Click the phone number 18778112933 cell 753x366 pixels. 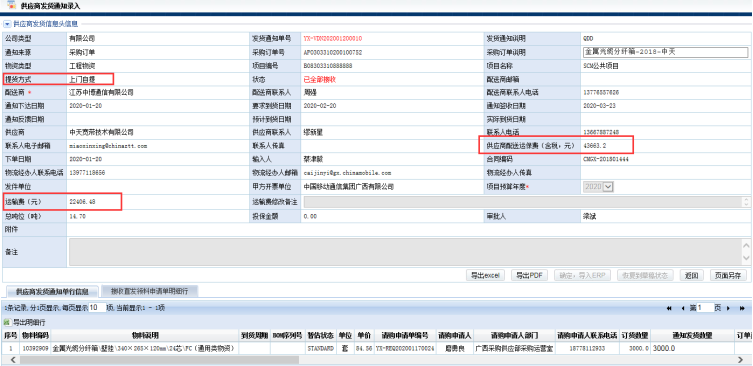(x=586, y=348)
